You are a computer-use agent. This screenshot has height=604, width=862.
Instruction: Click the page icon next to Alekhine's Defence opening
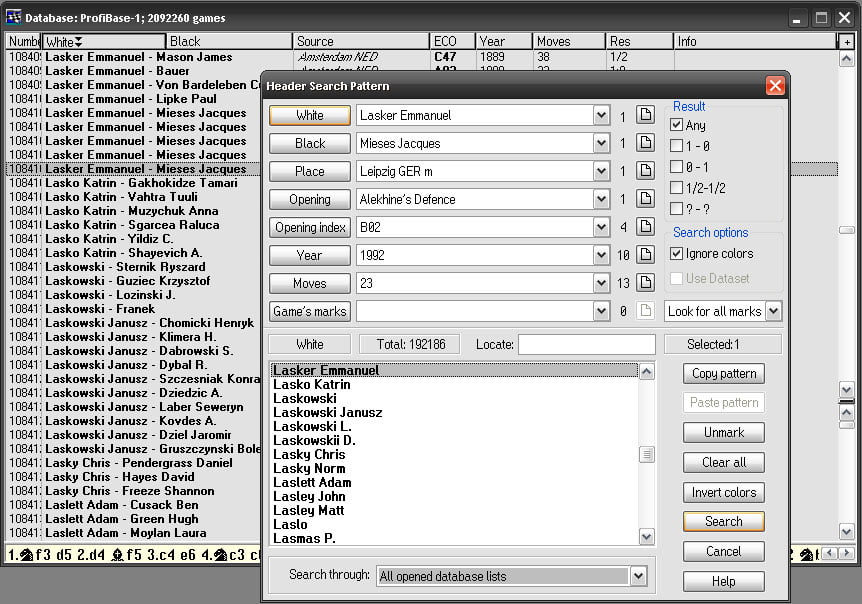(x=645, y=199)
